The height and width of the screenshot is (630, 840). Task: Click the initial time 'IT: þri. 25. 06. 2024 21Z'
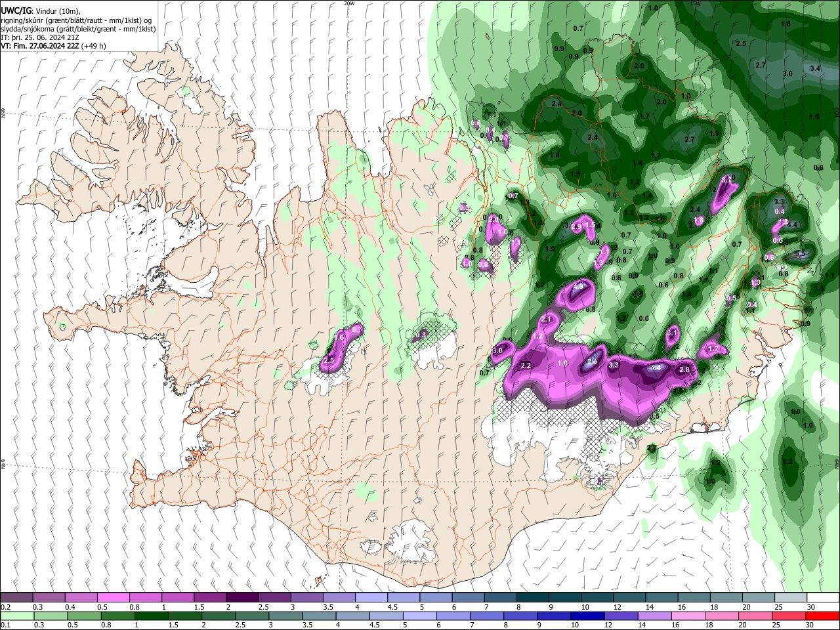point(39,38)
